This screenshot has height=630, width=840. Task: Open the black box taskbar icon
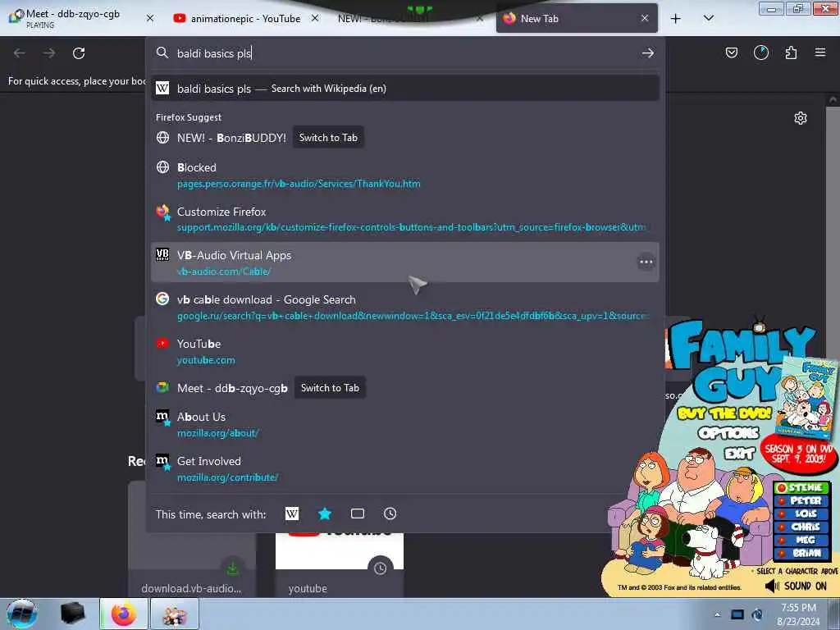click(73, 614)
